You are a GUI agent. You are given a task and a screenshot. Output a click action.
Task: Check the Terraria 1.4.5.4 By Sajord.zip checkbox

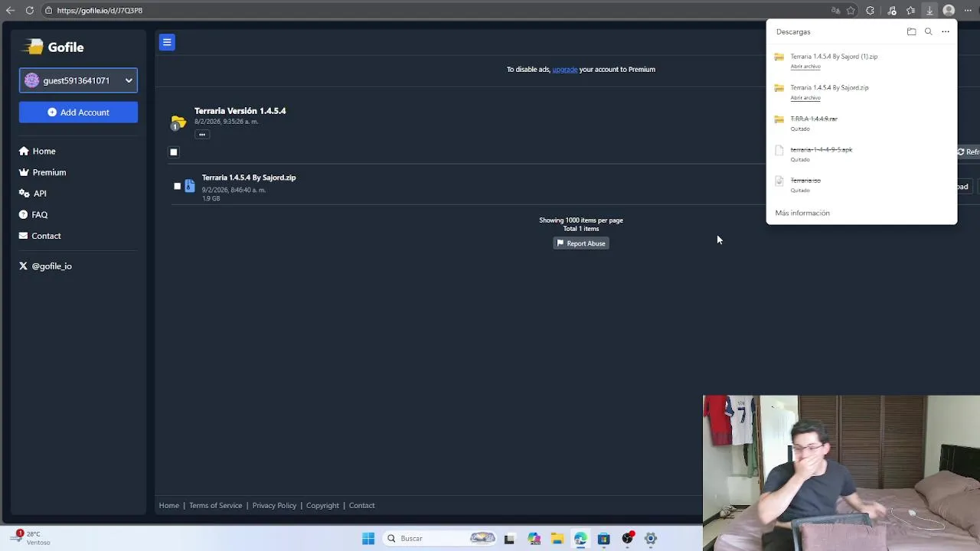point(178,186)
